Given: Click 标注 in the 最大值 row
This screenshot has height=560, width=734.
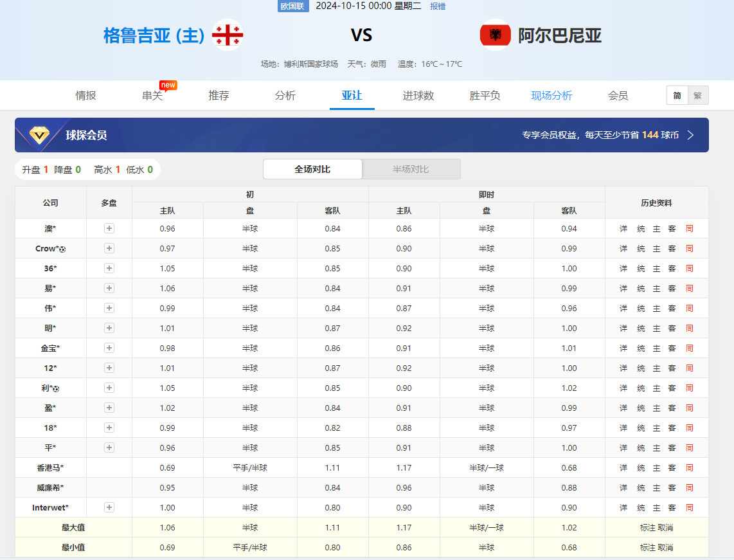Looking at the screenshot, I should tap(648, 528).
